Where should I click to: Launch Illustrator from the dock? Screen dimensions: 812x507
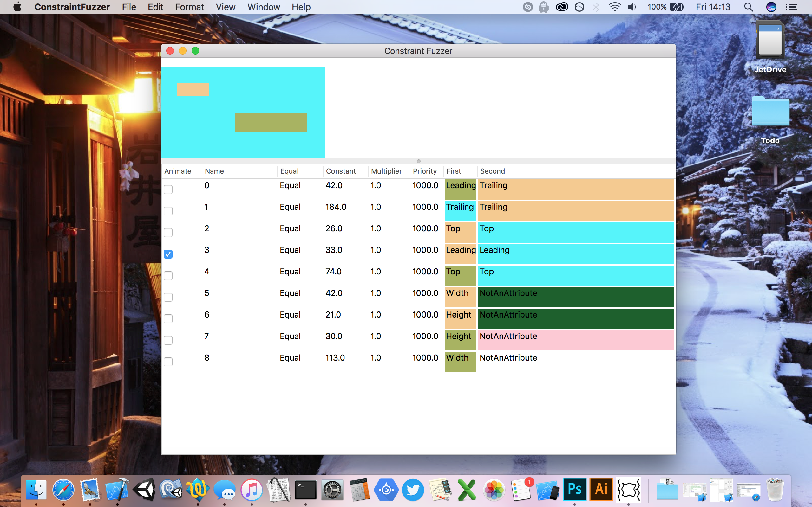[601, 489]
